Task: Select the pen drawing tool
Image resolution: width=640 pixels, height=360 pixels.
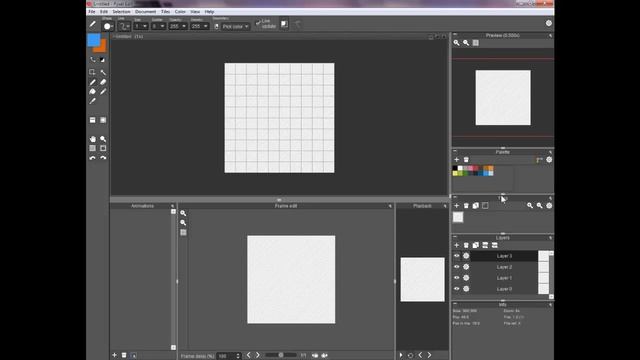Action: click(93, 82)
